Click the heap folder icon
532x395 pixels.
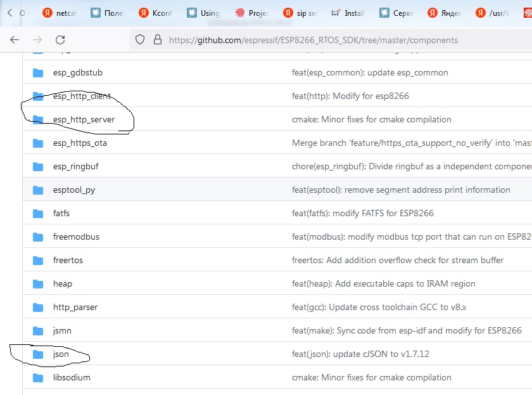pos(38,283)
